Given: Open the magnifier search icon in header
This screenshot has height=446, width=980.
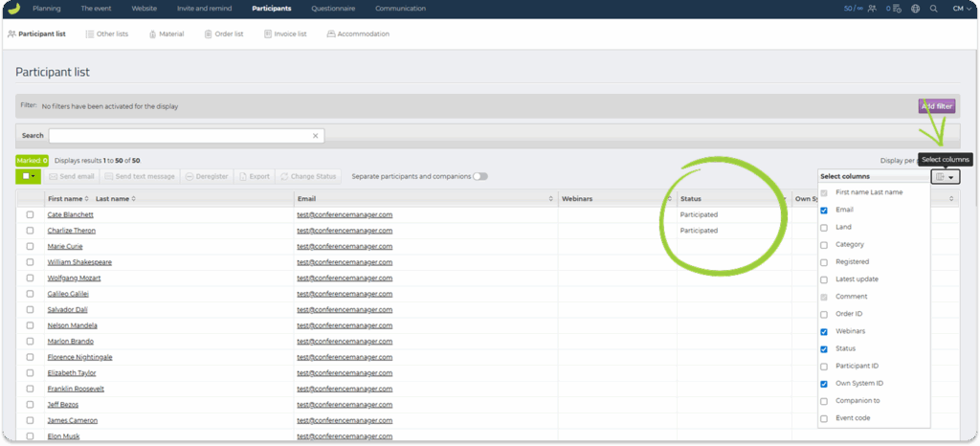Looking at the screenshot, I should click(x=933, y=9).
